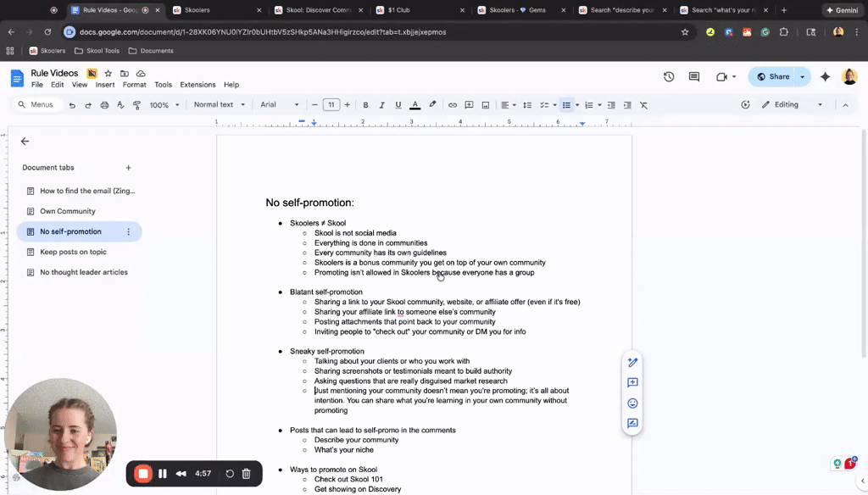Screen dimensions: 868x495
Task: Delete the recording with trash icon
Action: tap(247, 474)
